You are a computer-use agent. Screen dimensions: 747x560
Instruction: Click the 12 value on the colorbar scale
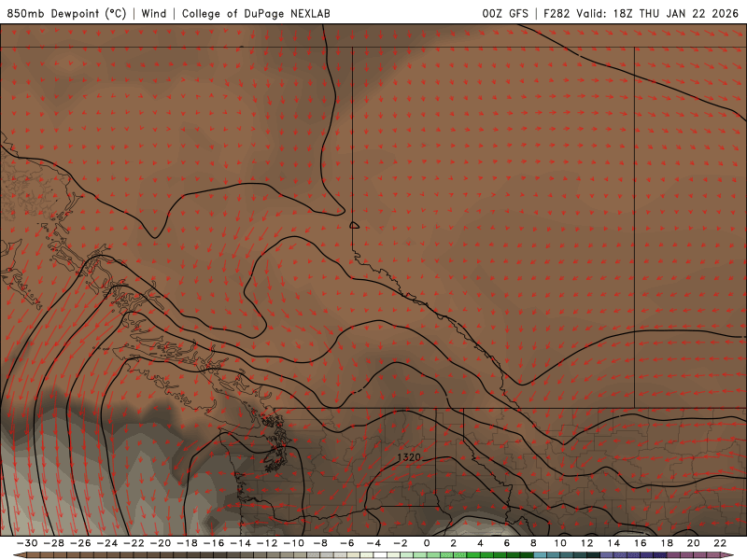(587, 543)
